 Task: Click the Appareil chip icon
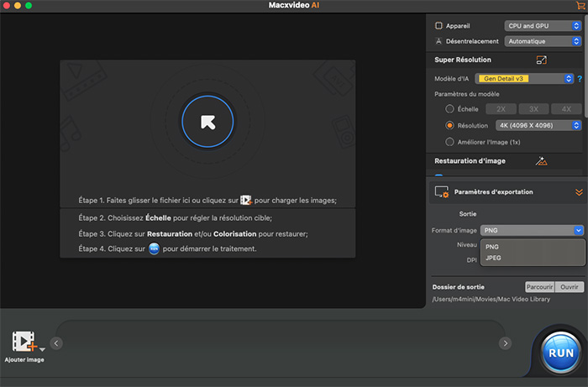pyautogui.click(x=438, y=25)
